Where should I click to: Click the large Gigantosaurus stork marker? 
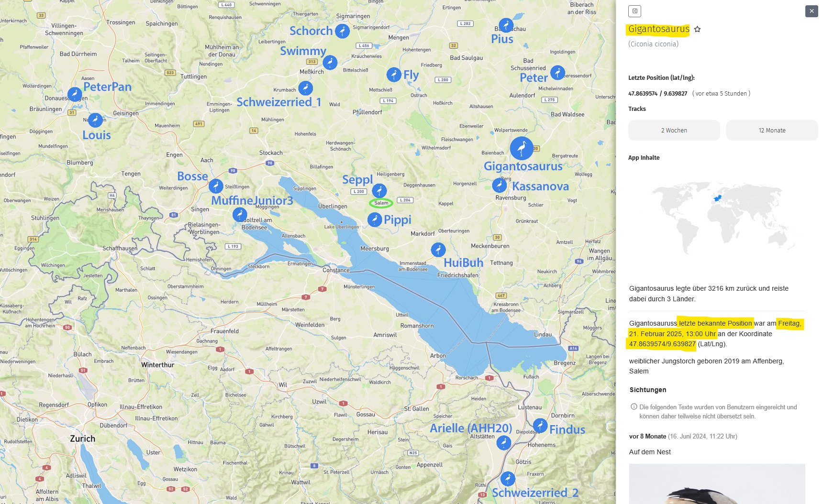(x=521, y=148)
